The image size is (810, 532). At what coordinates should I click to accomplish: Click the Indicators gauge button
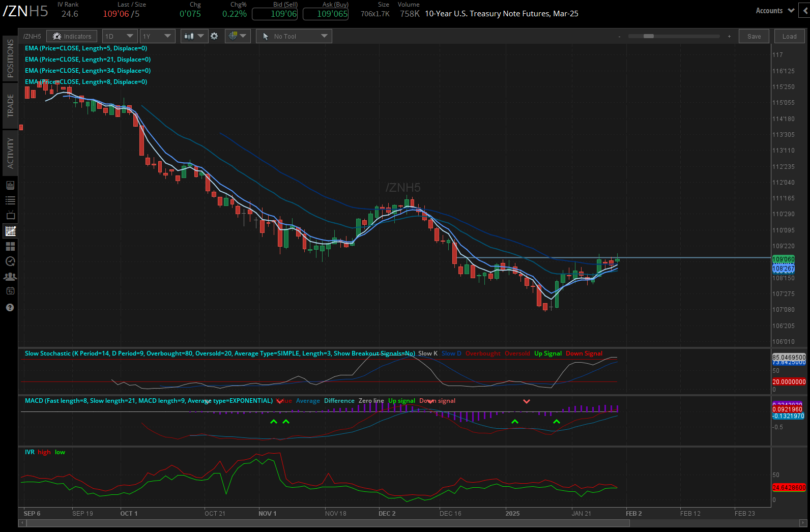point(72,36)
